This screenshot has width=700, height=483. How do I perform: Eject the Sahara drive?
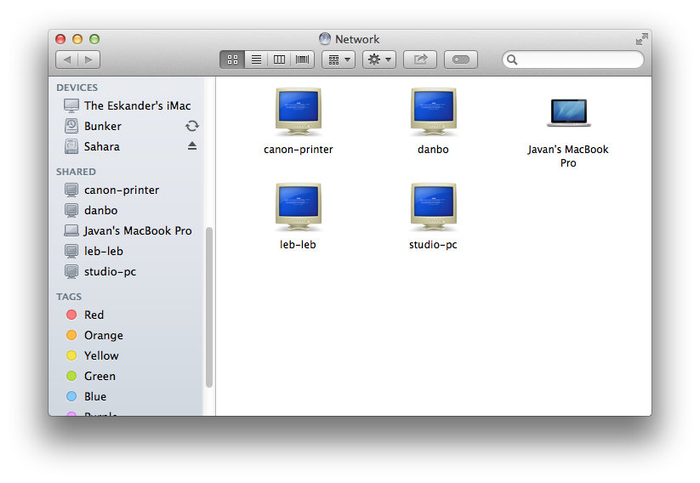point(192,146)
